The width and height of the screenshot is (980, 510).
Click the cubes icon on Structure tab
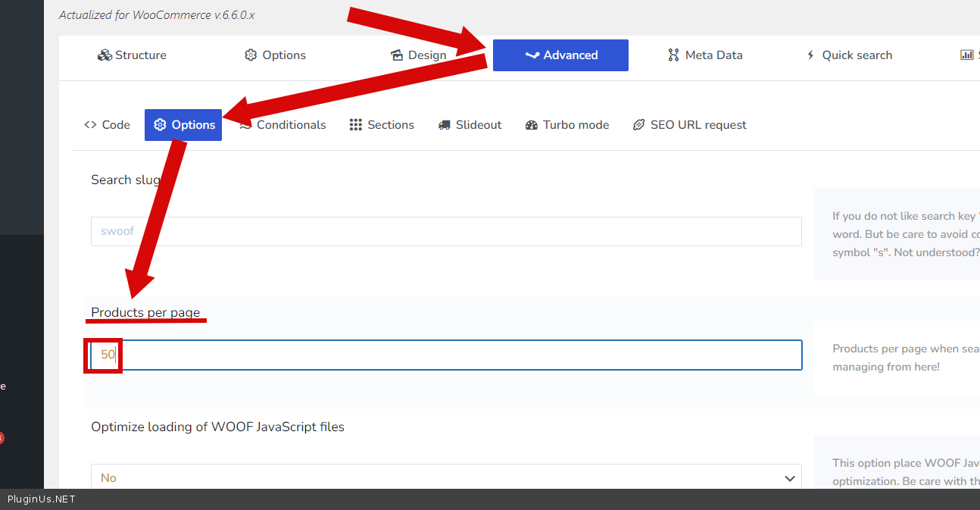pos(105,55)
